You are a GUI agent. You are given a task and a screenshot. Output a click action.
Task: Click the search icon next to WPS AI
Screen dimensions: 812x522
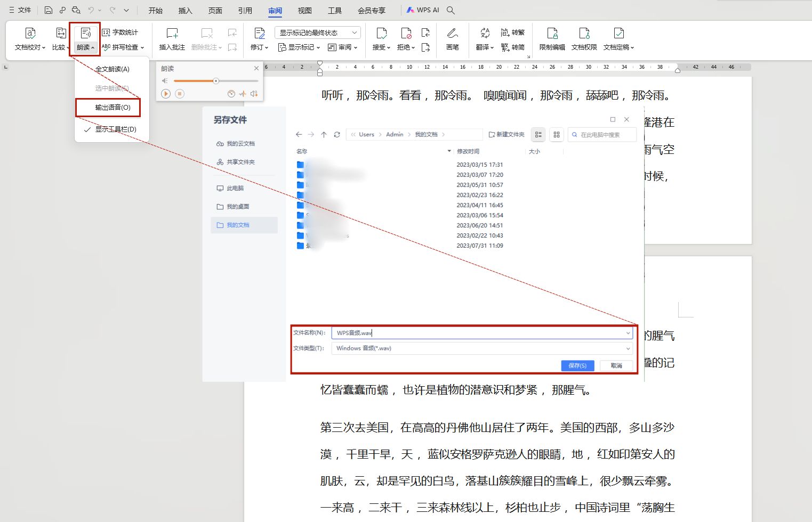click(x=451, y=10)
